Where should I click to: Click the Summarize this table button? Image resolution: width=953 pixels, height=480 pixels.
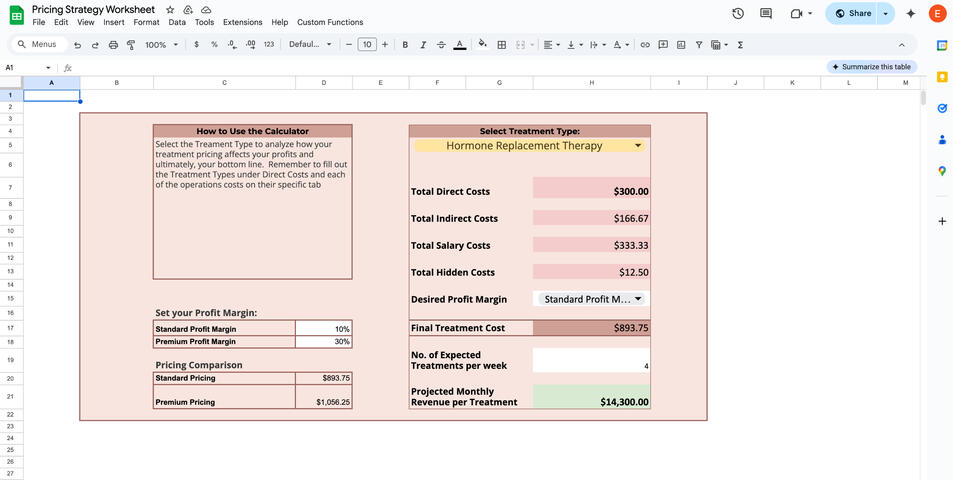point(871,67)
